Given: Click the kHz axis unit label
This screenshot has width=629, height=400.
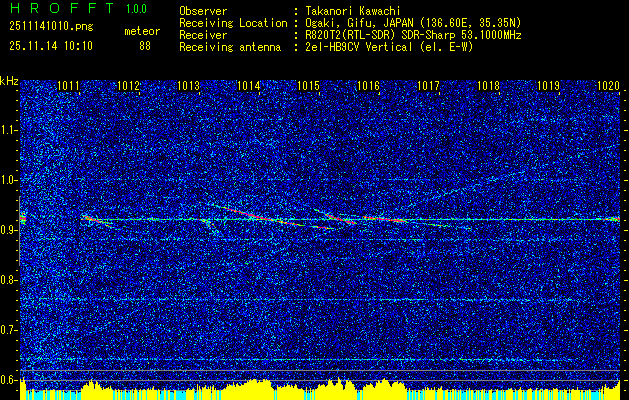Looking at the screenshot, I should point(10,80).
